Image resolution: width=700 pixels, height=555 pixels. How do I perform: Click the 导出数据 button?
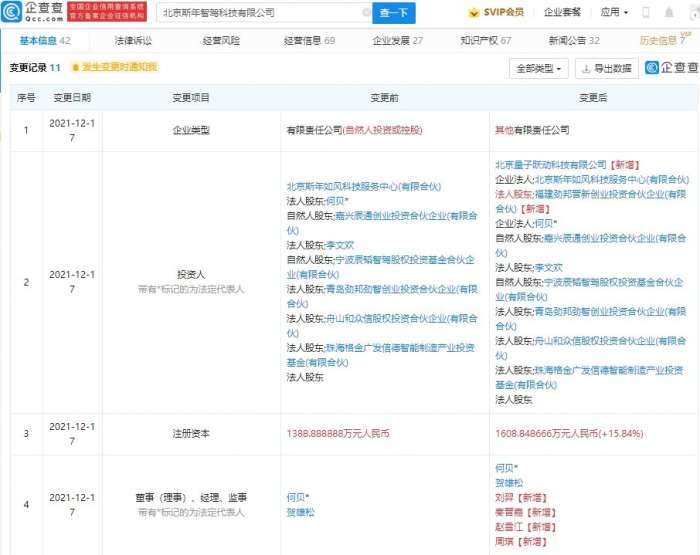click(606, 68)
